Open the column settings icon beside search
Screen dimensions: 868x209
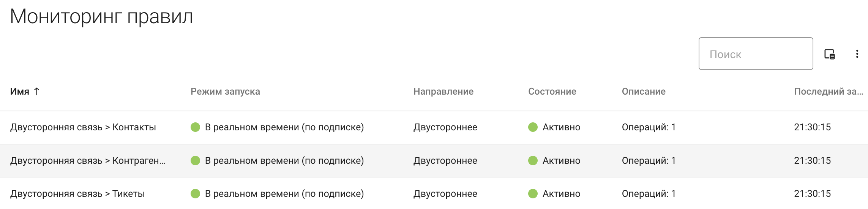pos(829,54)
